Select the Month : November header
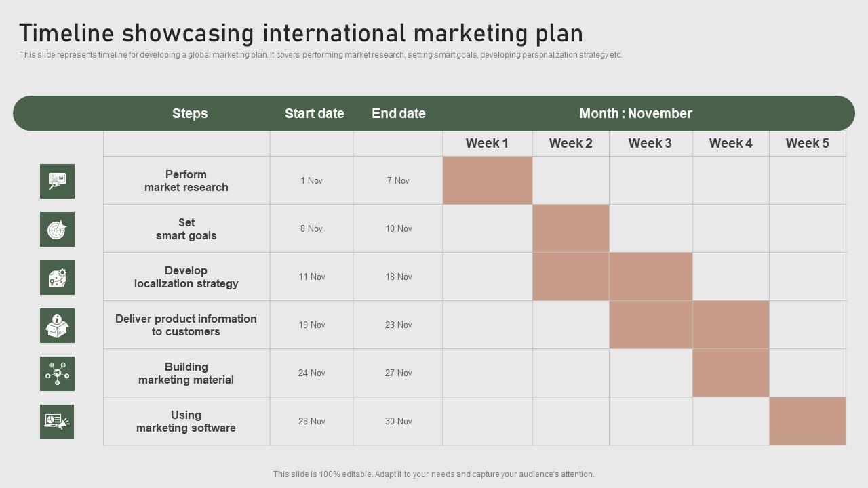 click(635, 113)
